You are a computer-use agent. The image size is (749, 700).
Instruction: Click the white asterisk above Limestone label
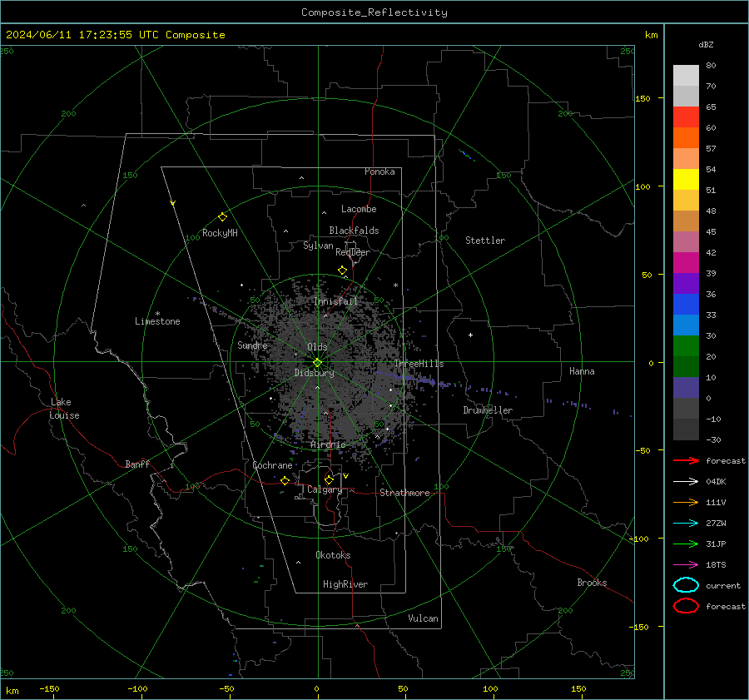click(157, 314)
